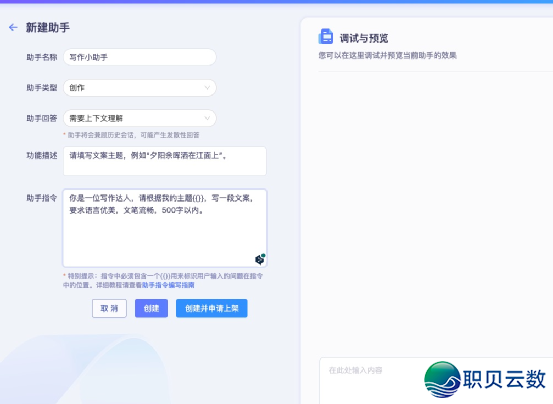Click the 在此处输入内容 chat input
553x404 pixels.
click(436, 381)
